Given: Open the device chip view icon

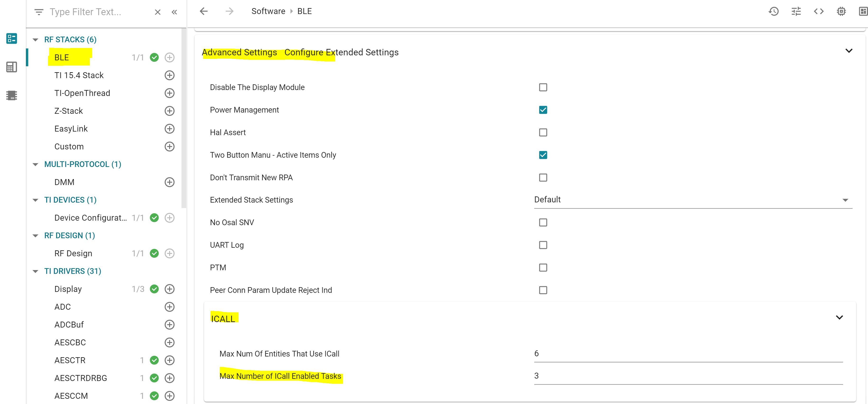Looking at the screenshot, I should (841, 11).
